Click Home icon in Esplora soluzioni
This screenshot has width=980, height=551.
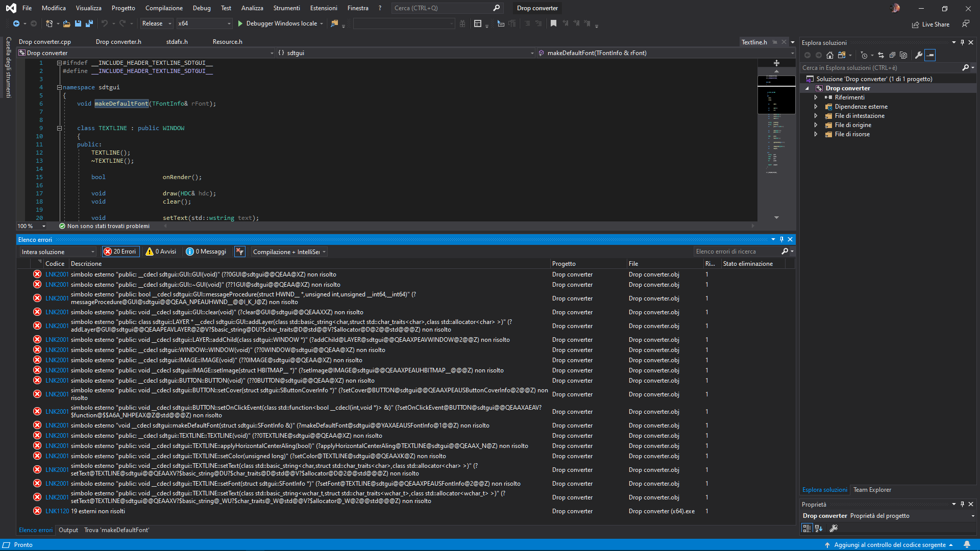(x=830, y=55)
